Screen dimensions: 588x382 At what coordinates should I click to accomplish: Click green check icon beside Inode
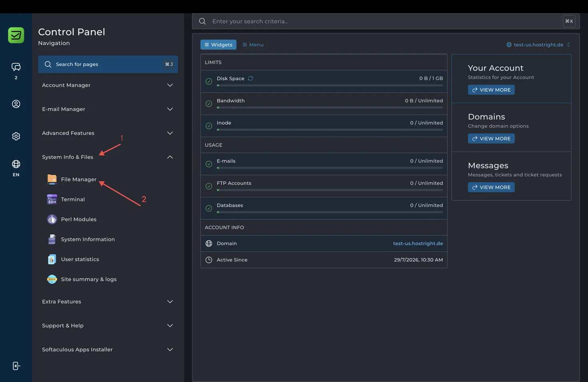209,126
